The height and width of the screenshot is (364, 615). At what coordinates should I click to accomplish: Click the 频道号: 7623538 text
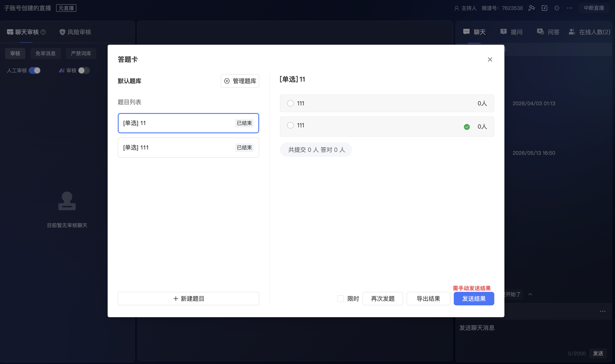pos(502,8)
